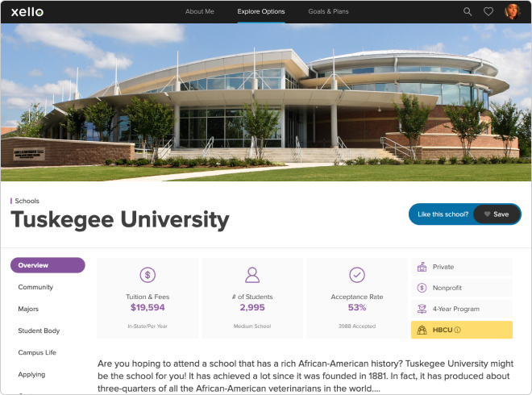
Task: Click the Acceptance Rate checkmark icon
Action: (357, 275)
